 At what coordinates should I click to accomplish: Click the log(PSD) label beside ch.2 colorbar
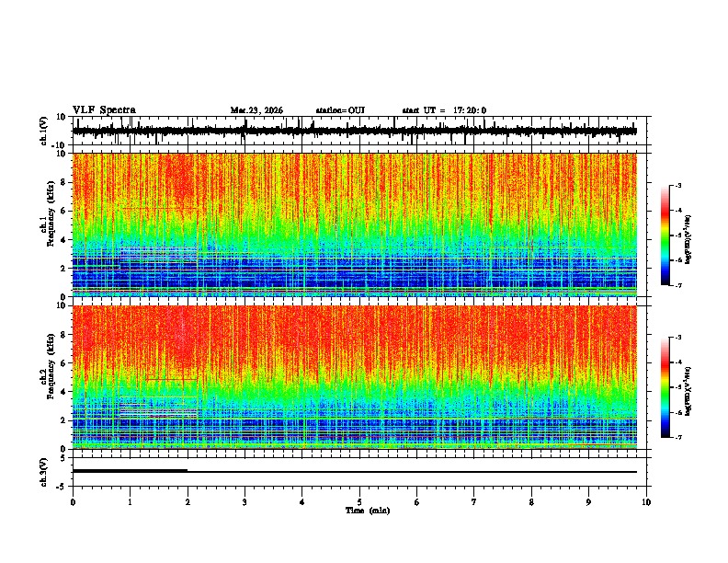click(688, 392)
